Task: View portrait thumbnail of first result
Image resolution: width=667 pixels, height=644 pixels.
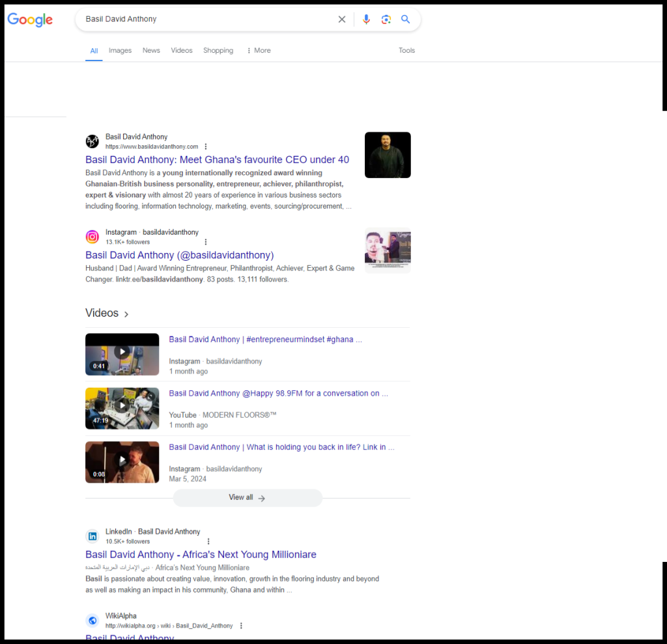Action: [388, 155]
